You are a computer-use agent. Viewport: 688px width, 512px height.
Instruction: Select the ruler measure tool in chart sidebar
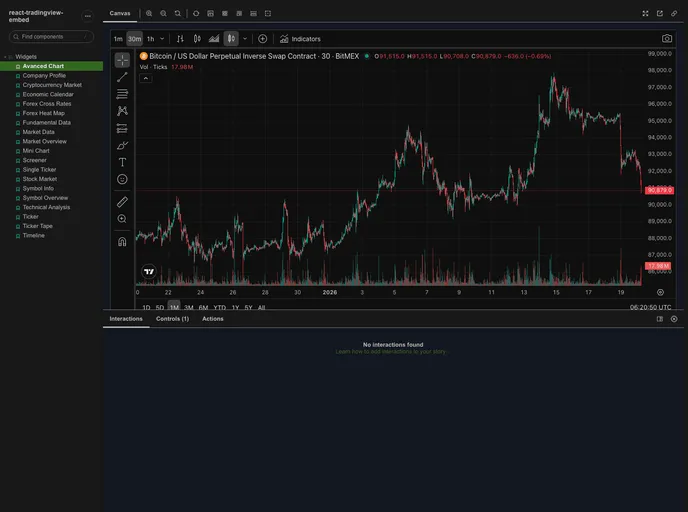coord(122,202)
